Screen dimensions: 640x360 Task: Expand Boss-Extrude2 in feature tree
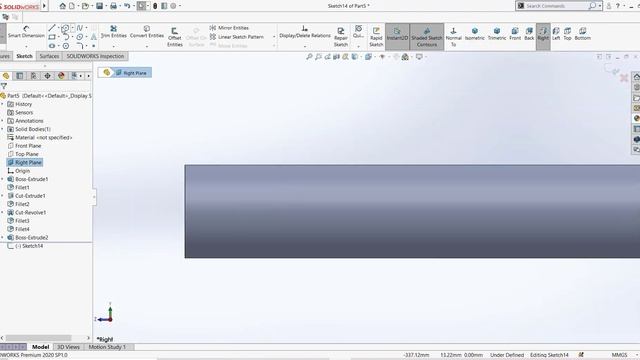pyautogui.click(x=2, y=238)
